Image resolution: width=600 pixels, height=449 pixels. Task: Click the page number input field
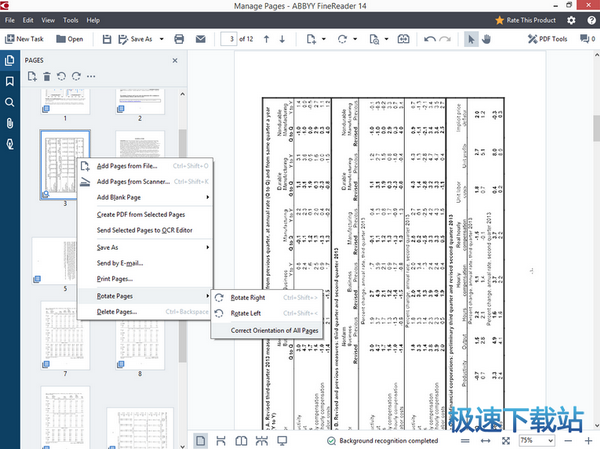point(229,39)
